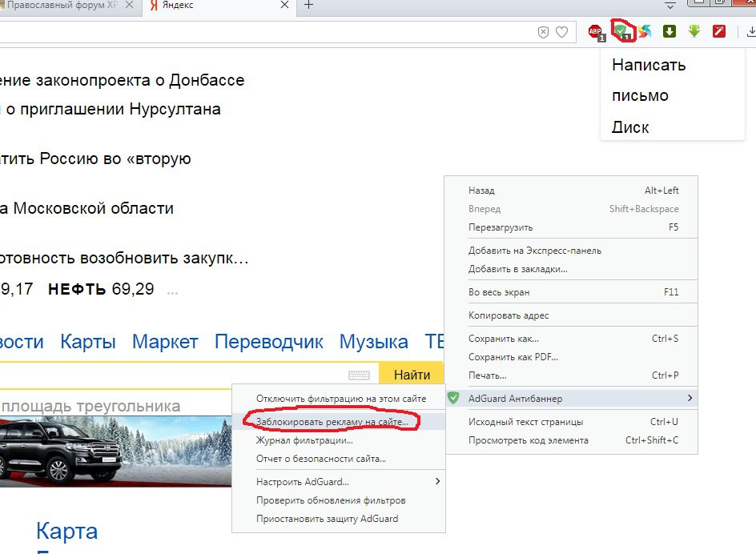Click the colorful pinwheel extension icon
This screenshot has height=554, width=756.
(x=645, y=31)
